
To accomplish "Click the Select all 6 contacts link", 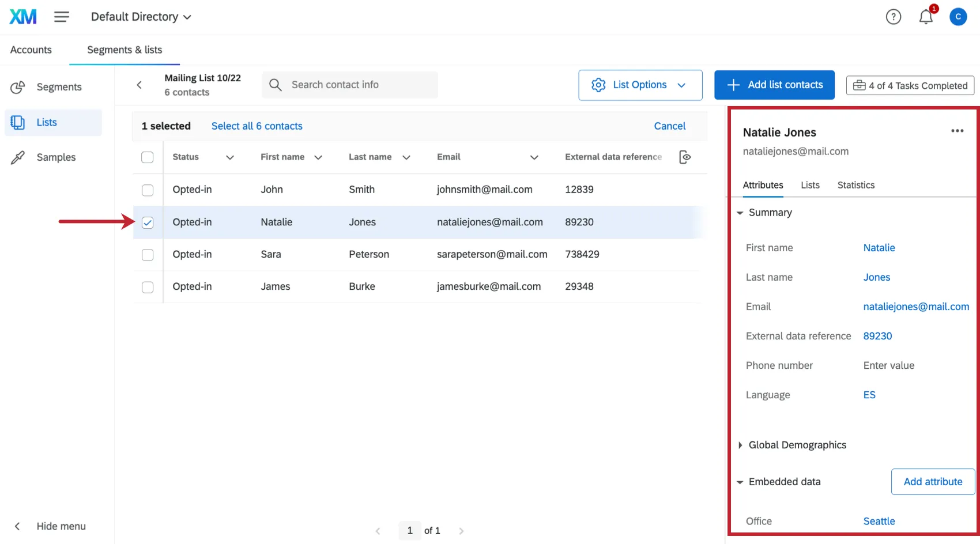I will tap(257, 126).
